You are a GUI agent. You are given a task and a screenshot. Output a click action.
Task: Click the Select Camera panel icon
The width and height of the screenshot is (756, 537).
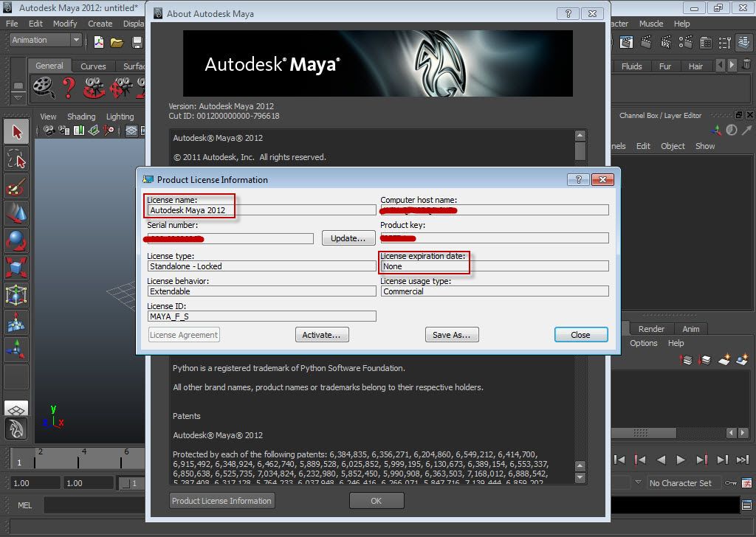coord(49,131)
